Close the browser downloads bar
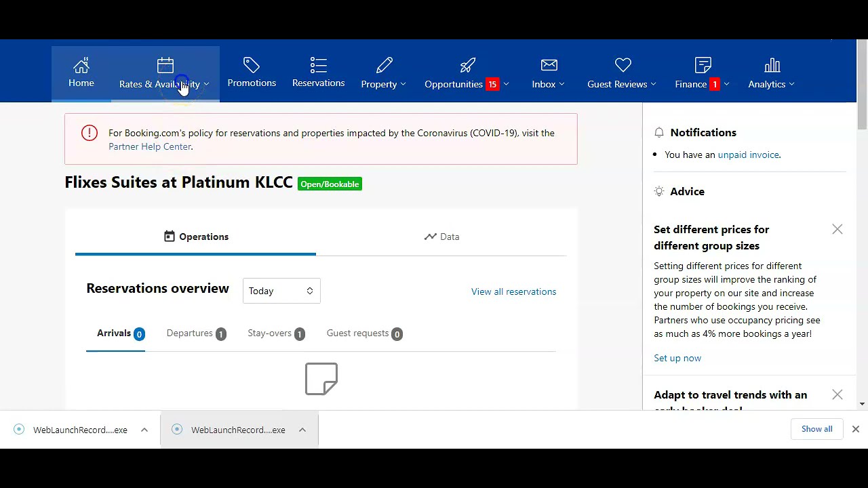The height and width of the screenshot is (488, 868). (x=856, y=429)
